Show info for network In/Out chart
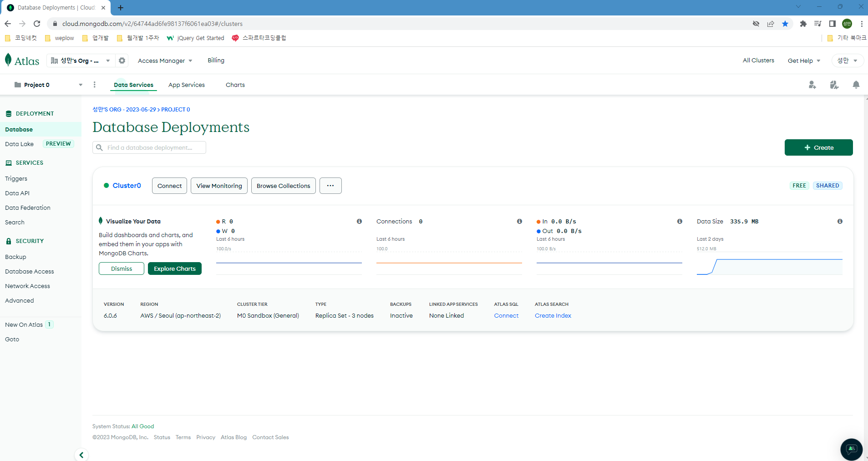The height and width of the screenshot is (461, 868). [x=680, y=221]
